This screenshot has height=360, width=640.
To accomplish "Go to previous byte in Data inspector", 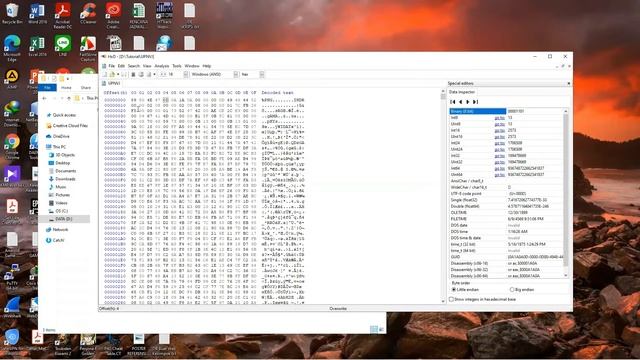I will [x=460, y=102].
